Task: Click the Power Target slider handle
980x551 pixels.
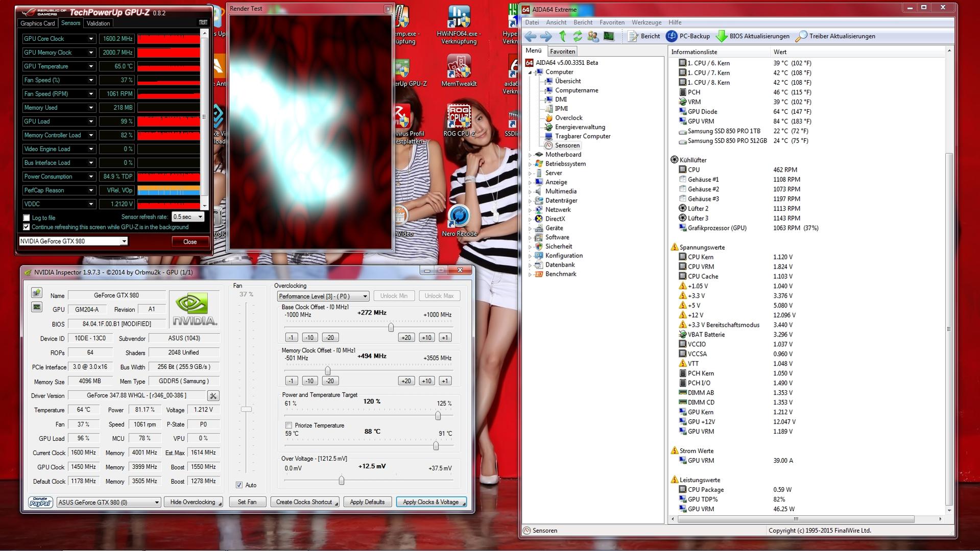Action: (x=438, y=416)
